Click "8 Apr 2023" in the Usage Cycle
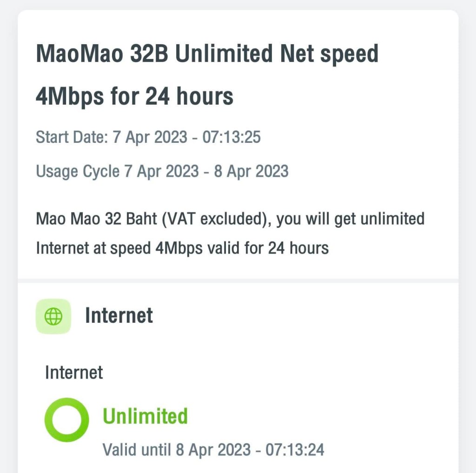This screenshot has width=476, height=473. pos(251,171)
